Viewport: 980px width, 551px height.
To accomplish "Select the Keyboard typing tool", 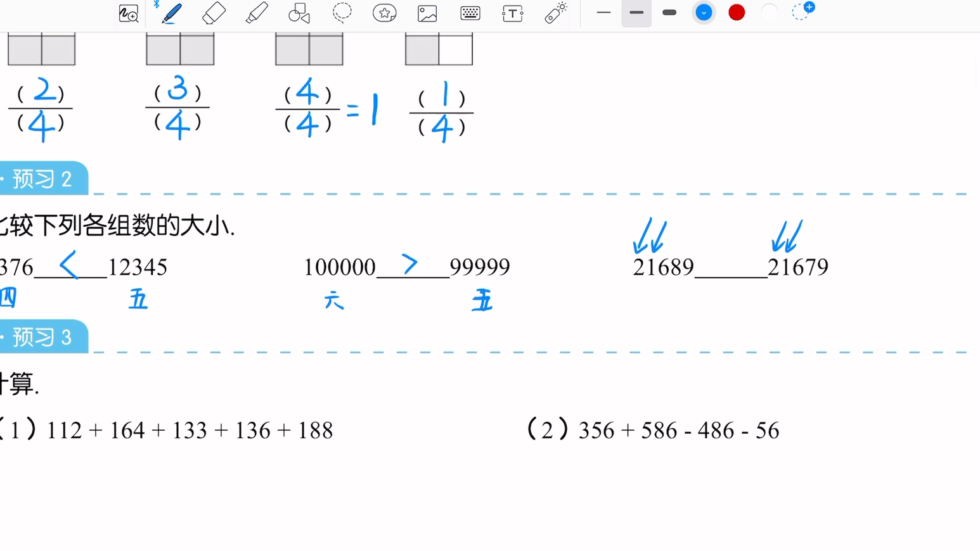I will 470,13.
